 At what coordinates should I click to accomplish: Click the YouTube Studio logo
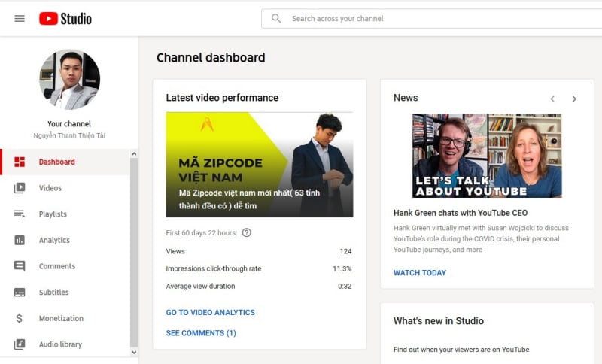pyautogui.click(x=65, y=18)
